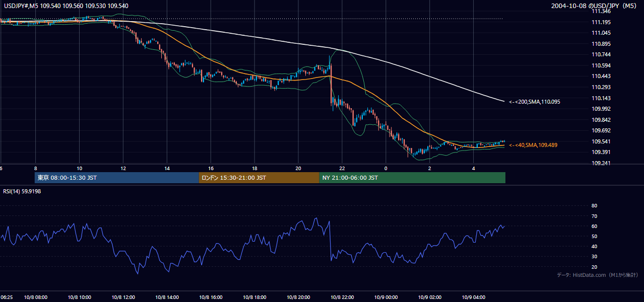644x302 pixels.
Task: Click the RSI 60 level label
Action: [x=594, y=226]
